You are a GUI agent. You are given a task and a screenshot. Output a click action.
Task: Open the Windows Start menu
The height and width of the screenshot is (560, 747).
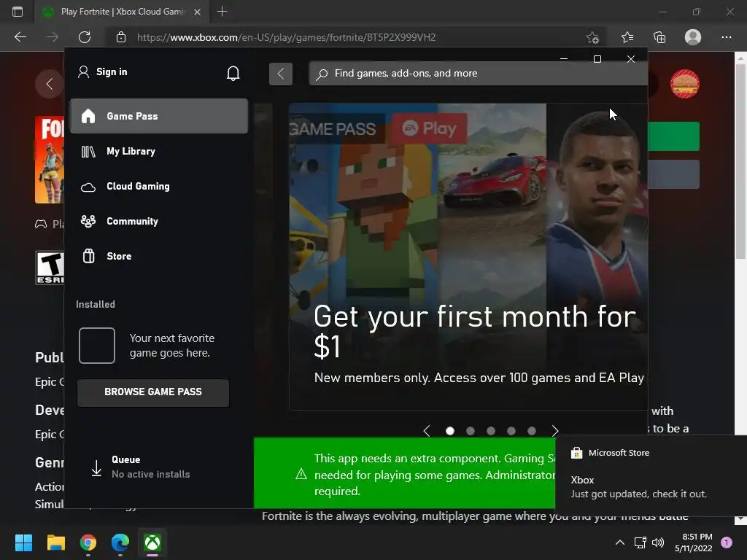[23, 542]
